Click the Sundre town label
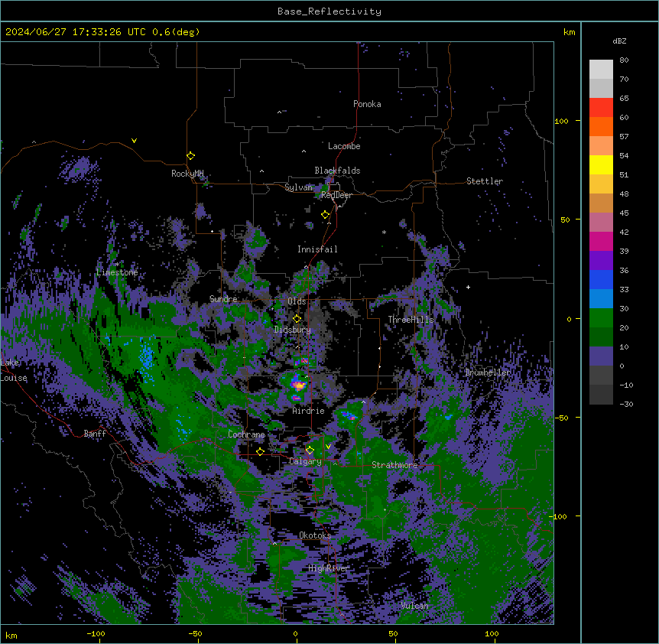This screenshot has width=659, height=644. pyautogui.click(x=223, y=299)
